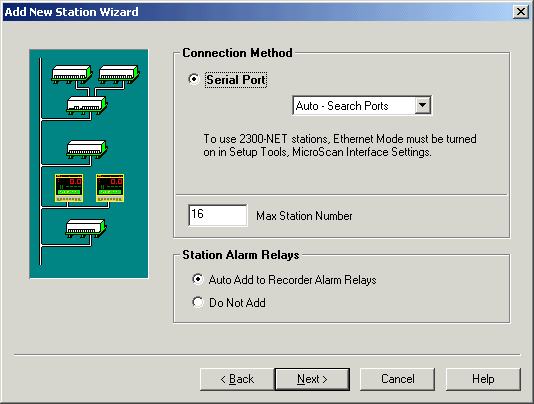Open the Auto - Search Ports dropdown arrow
The image size is (534, 404).
423,105
